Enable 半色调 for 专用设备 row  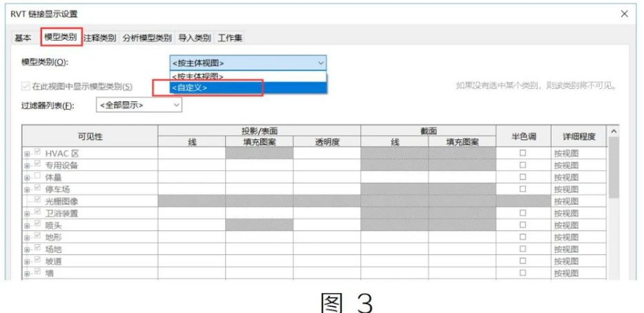(523, 165)
